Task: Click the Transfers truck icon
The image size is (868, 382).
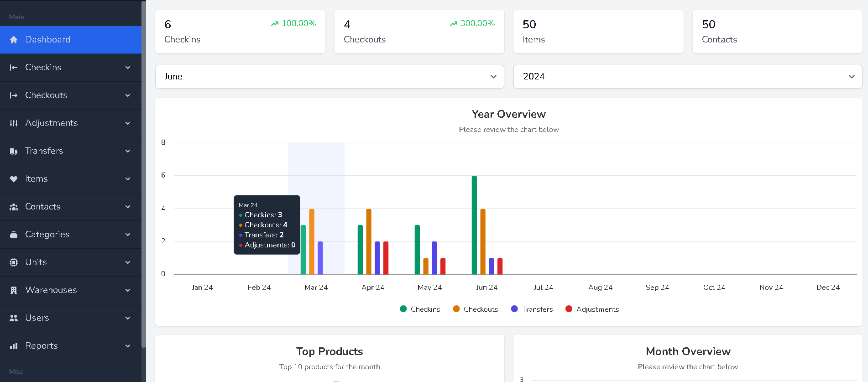Action: (14, 151)
